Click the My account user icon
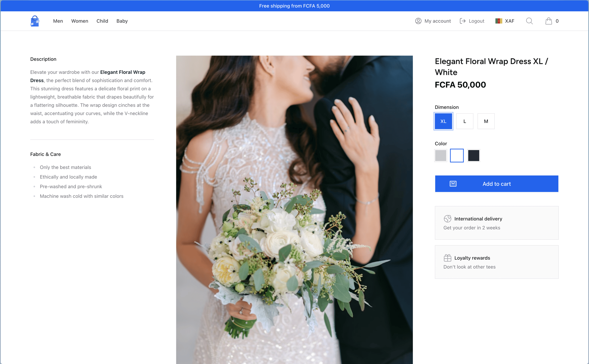The width and height of the screenshot is (589, 364). pos(418,21)
